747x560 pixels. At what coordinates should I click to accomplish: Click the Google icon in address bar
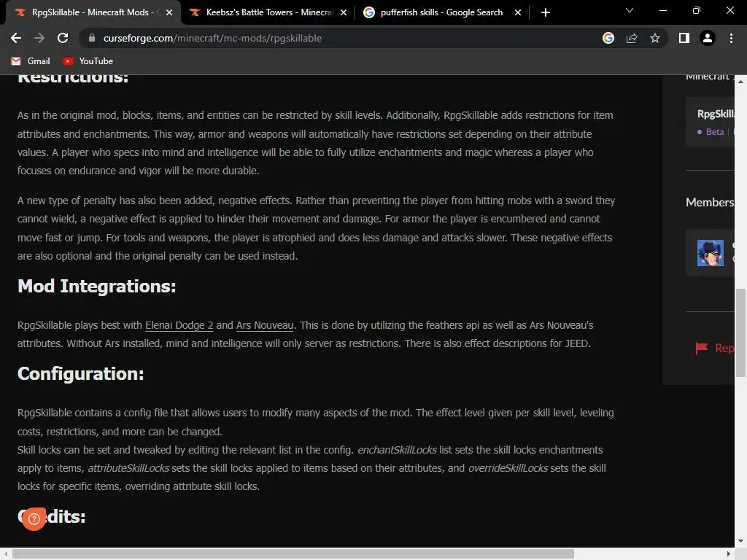tap(608, 38)
